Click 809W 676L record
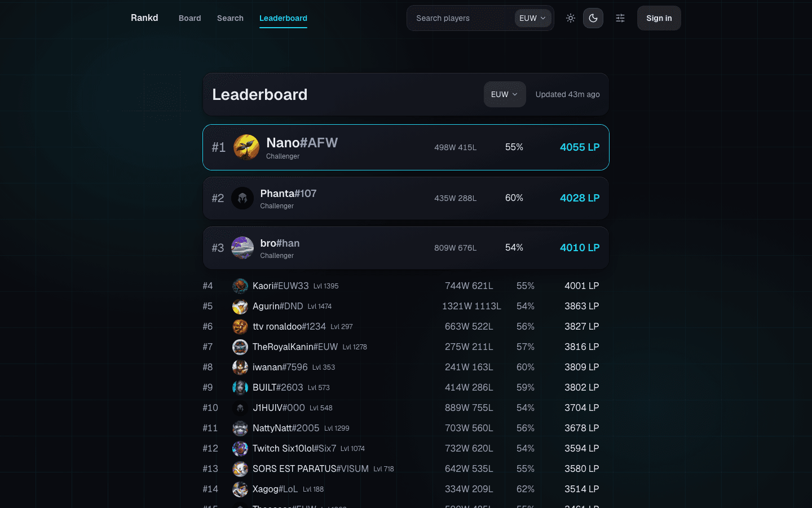This screenshot has width=812, height=508. tap(456, 248)
